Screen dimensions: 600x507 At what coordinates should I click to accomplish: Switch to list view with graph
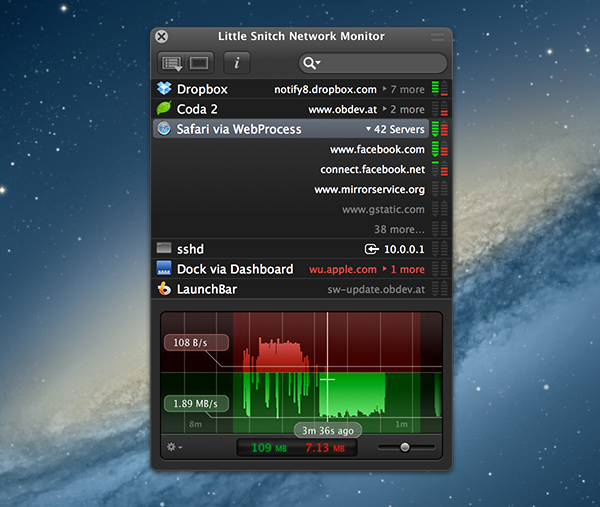click(x=172, y=63)
